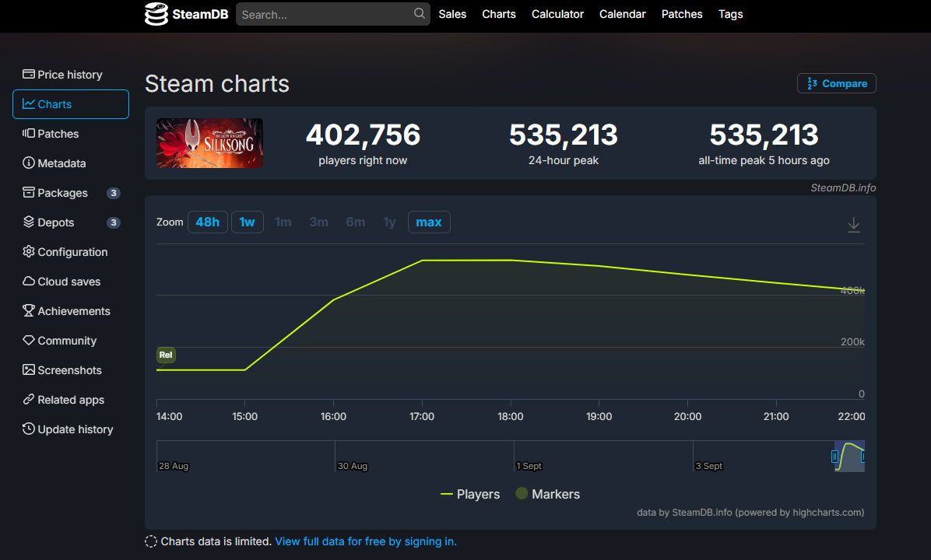Image resolution: width=931 pixels, height=560 pixels.
Task: Go to Metadata sidebar page
Action: coord(71,163)
